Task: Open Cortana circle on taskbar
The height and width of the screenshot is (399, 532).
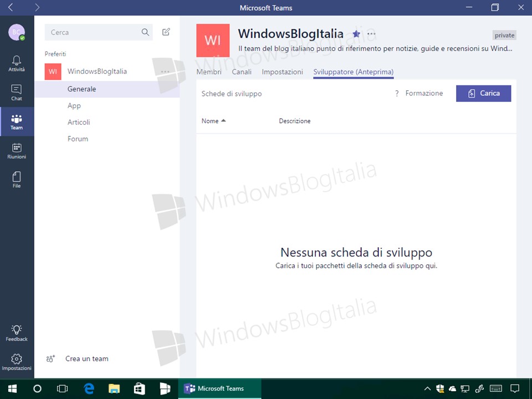Action: (x=37, y=388)
